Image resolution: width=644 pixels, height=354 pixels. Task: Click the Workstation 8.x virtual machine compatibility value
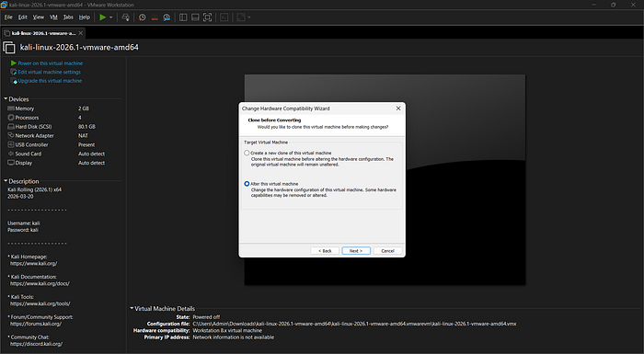(x=227, y=331)
